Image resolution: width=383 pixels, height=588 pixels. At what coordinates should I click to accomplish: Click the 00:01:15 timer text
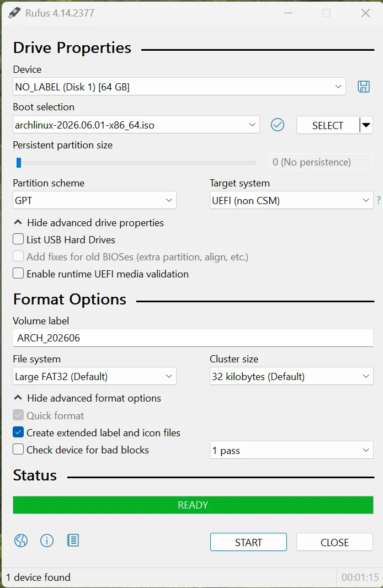click(x=360, y=578)
